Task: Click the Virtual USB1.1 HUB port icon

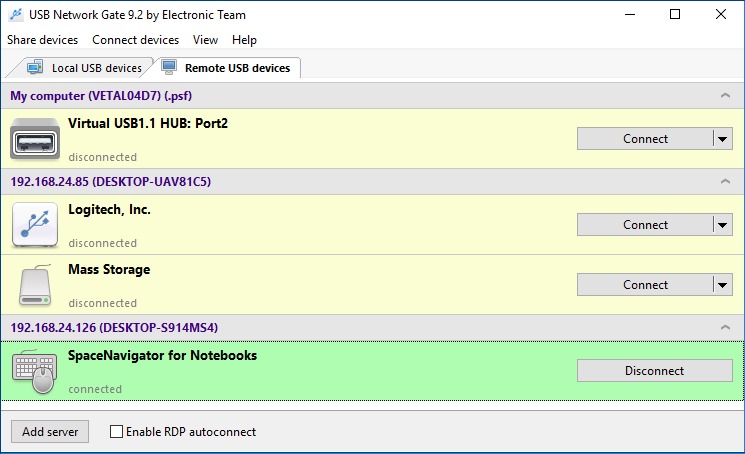Action: [35, 139]
